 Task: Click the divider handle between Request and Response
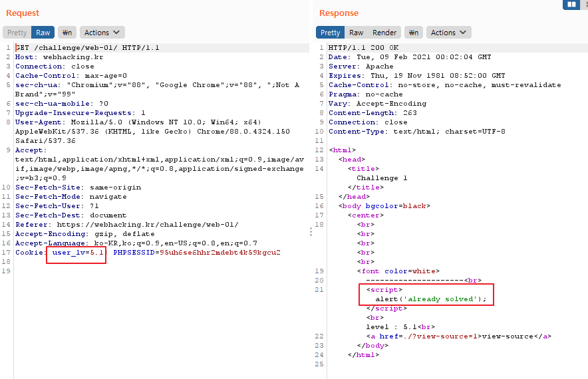311,231
